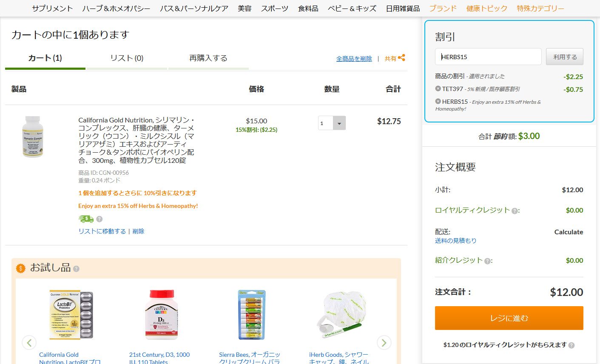Click the order total $12.00

[567, 292]
